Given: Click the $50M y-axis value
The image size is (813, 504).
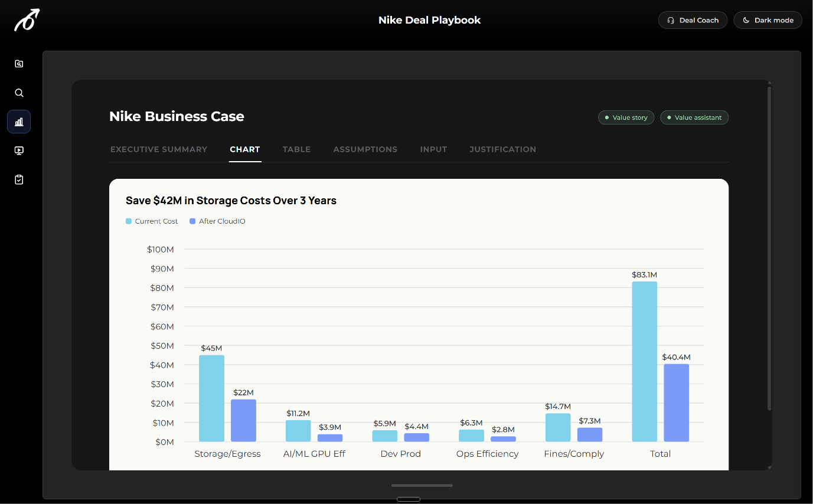Looking at the screenshot, I should [x=162, y=346].
